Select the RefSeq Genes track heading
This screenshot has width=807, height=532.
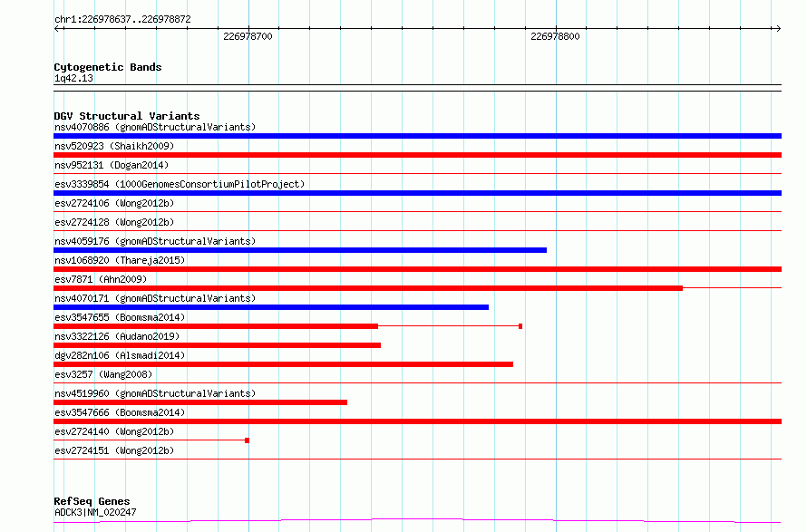coord(92,501)
